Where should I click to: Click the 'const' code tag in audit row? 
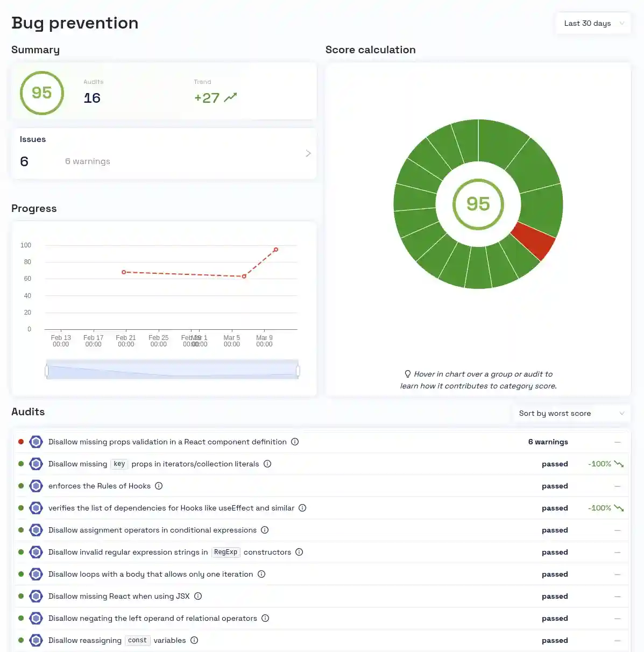[137, 640]
